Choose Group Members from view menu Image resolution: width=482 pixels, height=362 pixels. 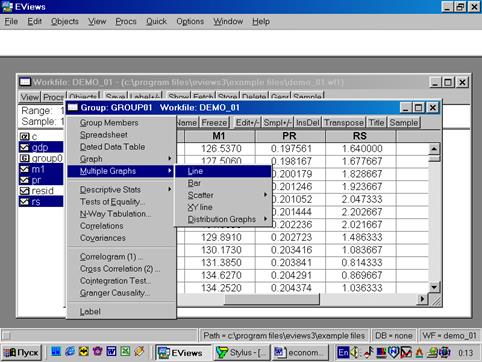click(121, 123)
